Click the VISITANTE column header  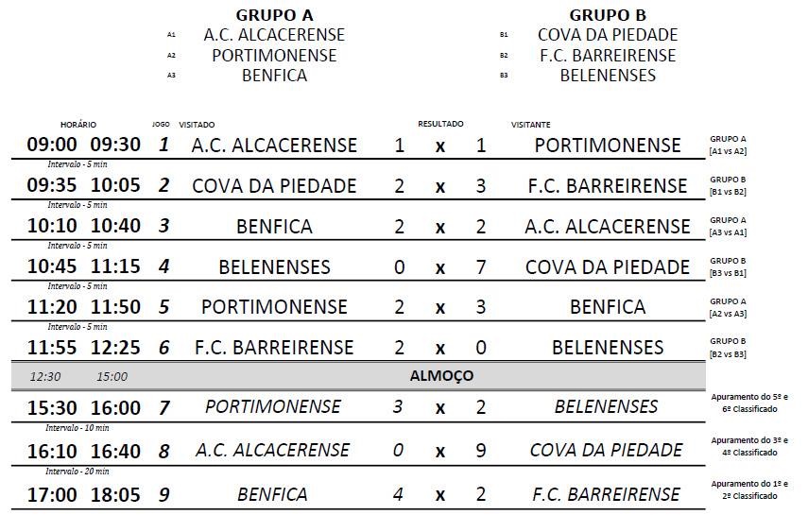coord(531,125)
